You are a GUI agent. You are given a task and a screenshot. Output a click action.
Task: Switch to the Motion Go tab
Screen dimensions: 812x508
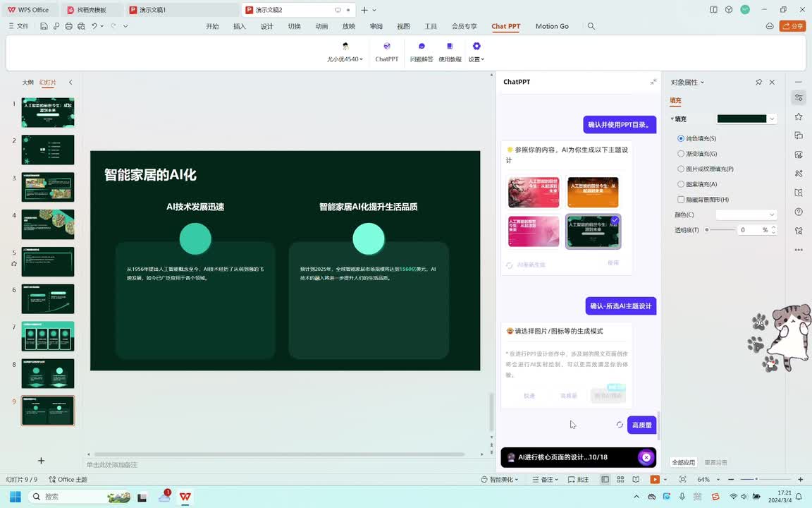(x=552, y=26)
